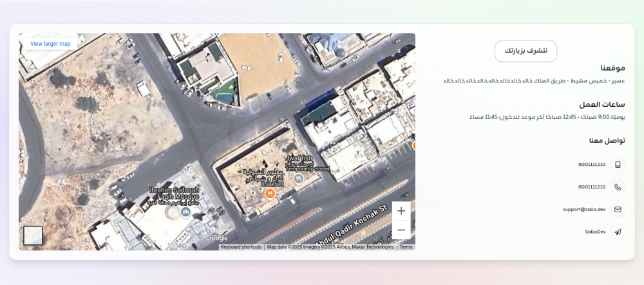Click the gray Jwaf fish restaurant marker

[x=298, y=178]
